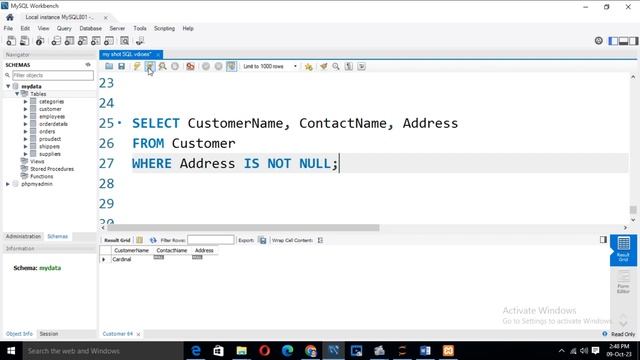The width and height of the screenshot is (640, 360).
Task: Expand the phpmyadmin schema
Action: pyautogui.click(x=8, y=184)
